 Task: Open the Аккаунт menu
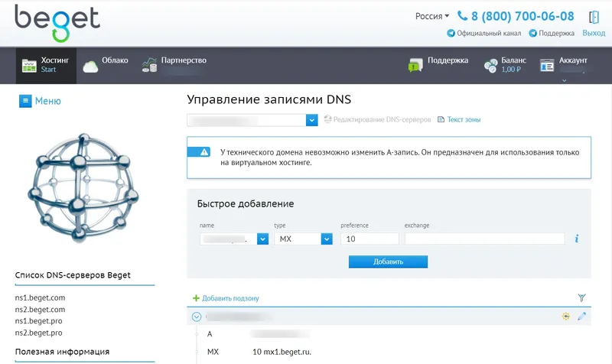pos(573,60)
